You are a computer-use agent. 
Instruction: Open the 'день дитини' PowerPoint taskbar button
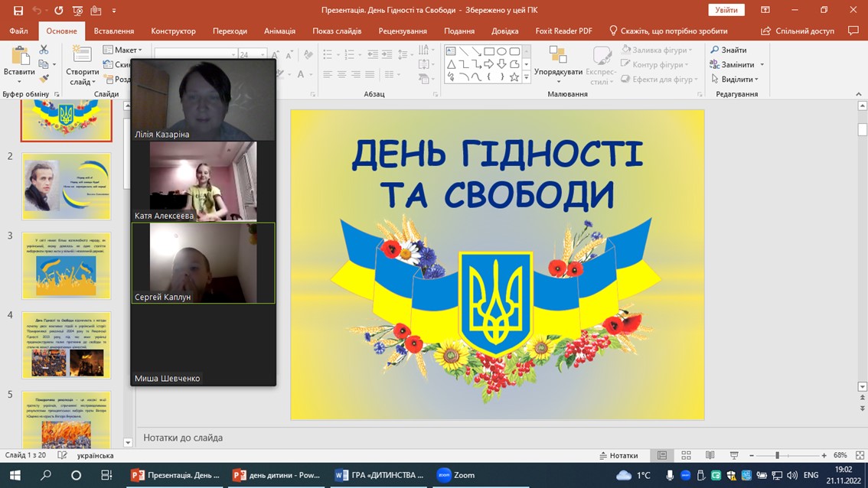[x=277, y=475]
